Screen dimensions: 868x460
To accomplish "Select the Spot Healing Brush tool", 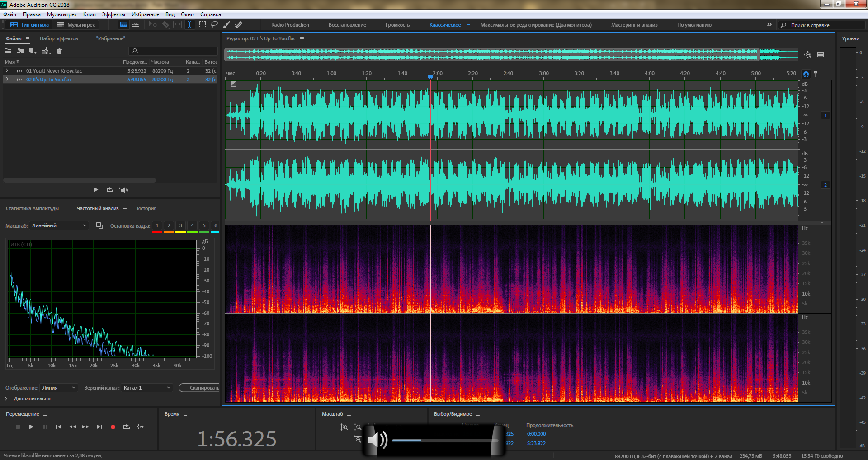I will pyautogui.click(x=239, y=25).
